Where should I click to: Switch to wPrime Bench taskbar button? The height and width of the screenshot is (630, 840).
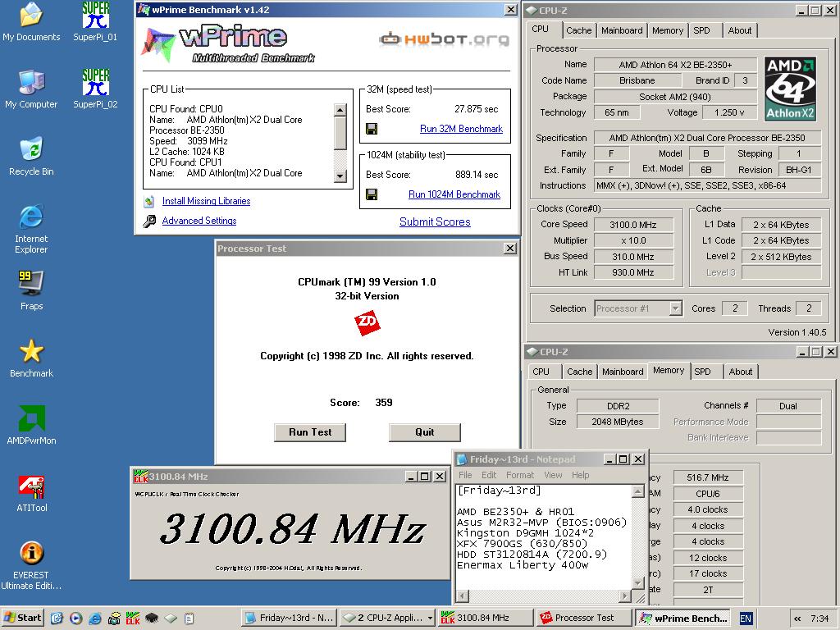point(683,619)
